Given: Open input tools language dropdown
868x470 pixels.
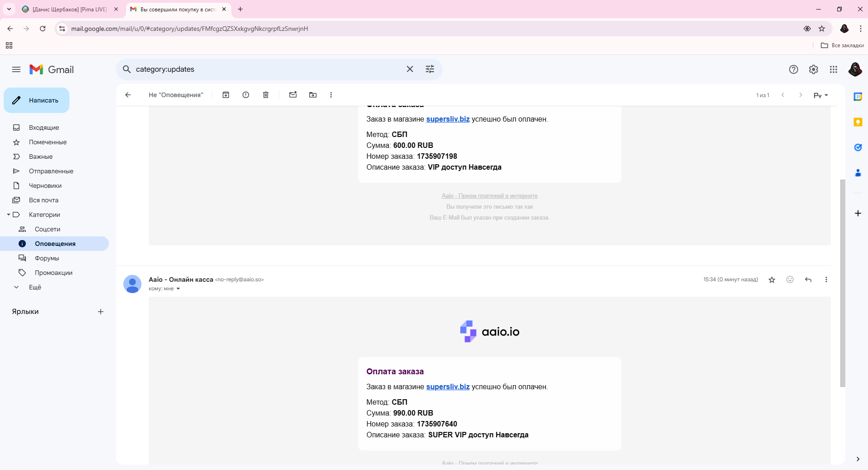Looking at the screenshot, I should tap(821, 95).
